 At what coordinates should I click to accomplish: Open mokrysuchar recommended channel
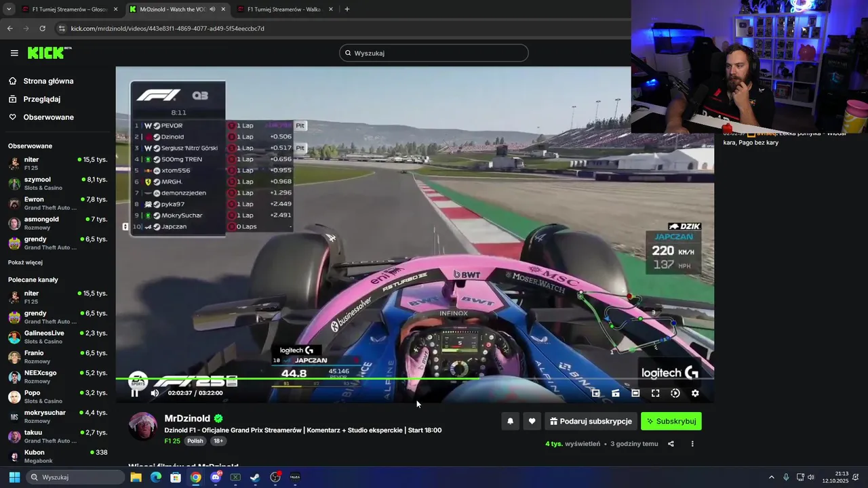point(58,416)
